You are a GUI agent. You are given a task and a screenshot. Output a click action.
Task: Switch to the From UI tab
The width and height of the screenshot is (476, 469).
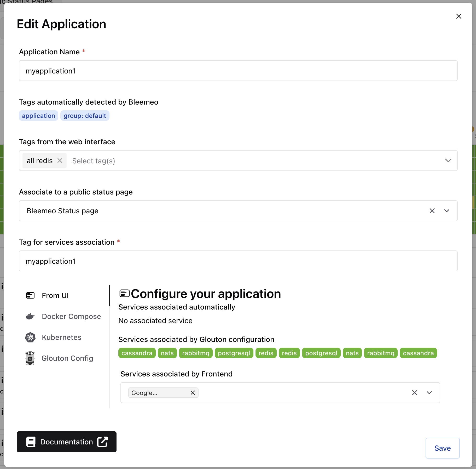point(55,295)
